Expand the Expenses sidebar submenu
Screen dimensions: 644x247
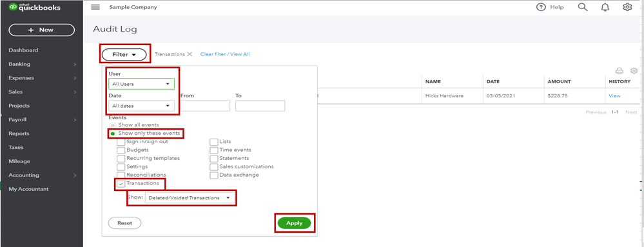click(75, 78)
